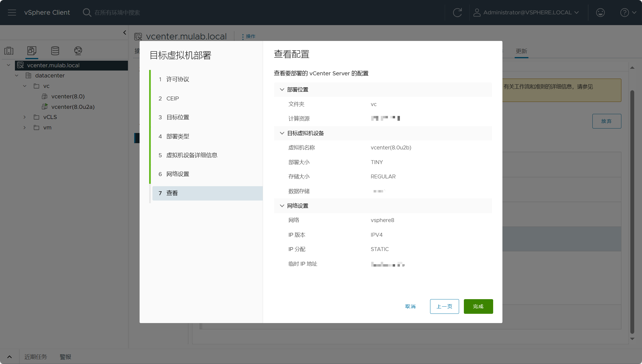Go to wizard step 2 CEIP
This screenshot has height=364, width=642.
click(207, 98)
